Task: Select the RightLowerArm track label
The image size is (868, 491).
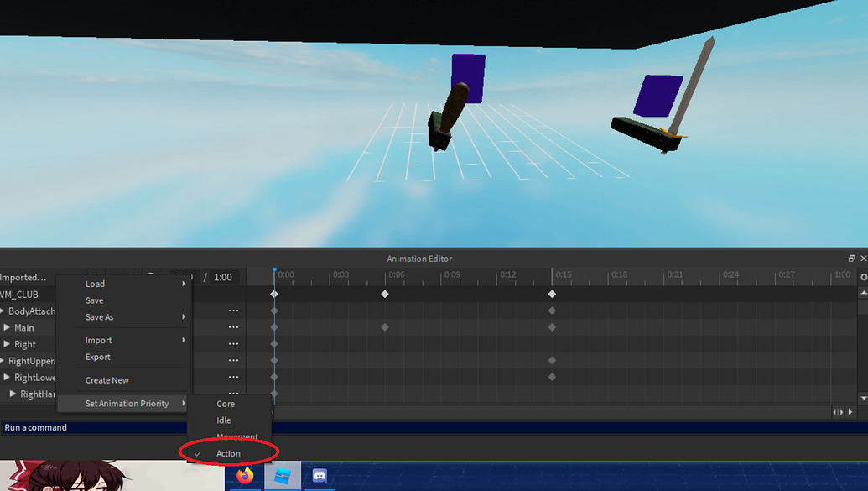Action: click(x=35, y=378)
